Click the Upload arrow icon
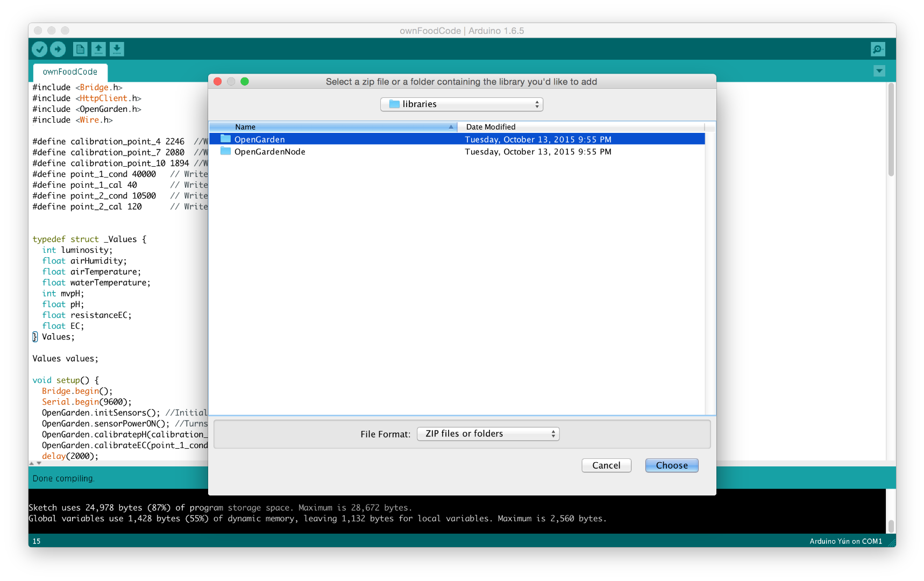 coord(58,49)
